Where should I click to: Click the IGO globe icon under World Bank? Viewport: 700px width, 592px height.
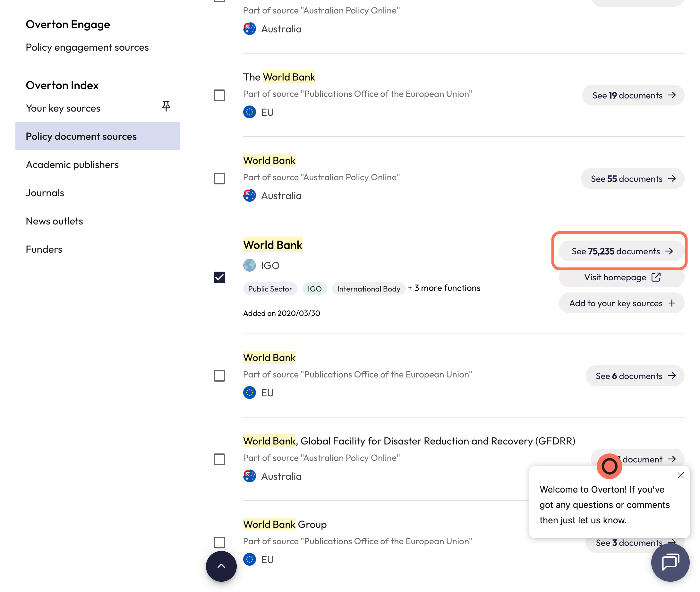[x=250, y=265]
